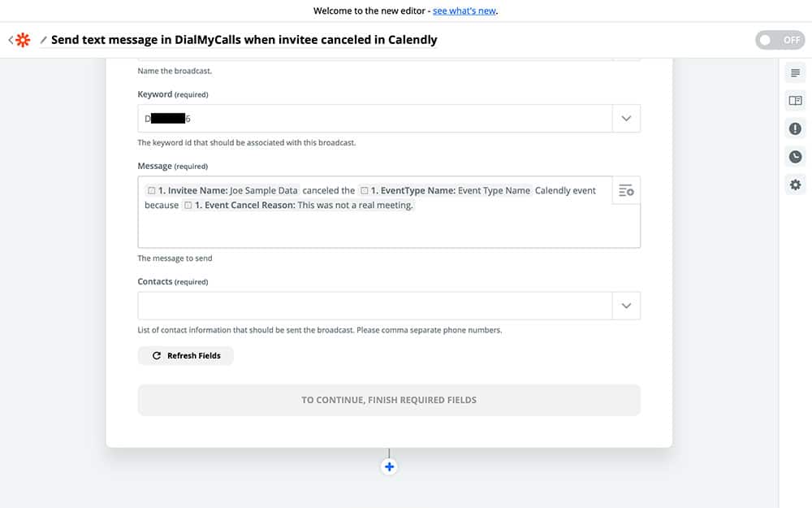Viewport: 812px width, 508px height.
Task: Open Zap settings gear icon
Action: point(795,185)
